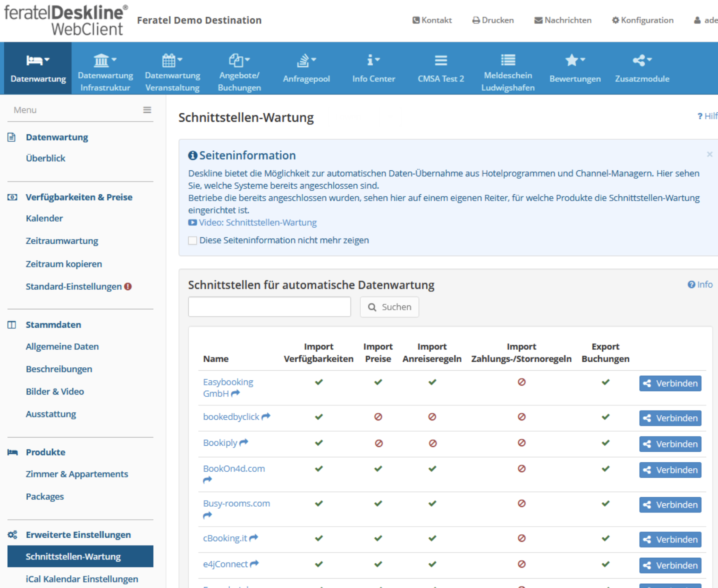Open Easybooking GmbH link
Viewport: 718px width, 588px height.
click(228, 388)
